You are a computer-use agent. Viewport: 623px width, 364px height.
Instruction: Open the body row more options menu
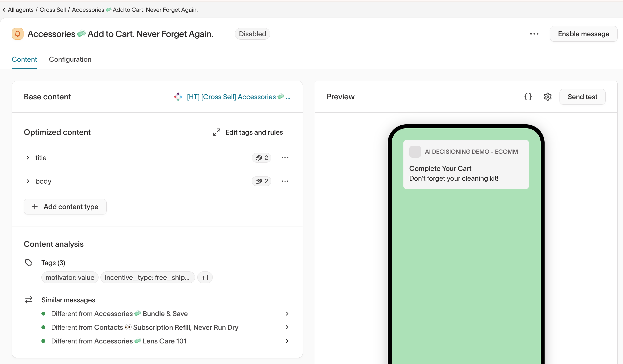click(x=285, y=181)
